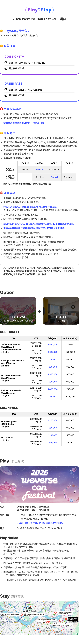Click the 2026 Weverse Con Festival banner
The width and height of the screenshot is (79, 644).
[x=39, y=484]
